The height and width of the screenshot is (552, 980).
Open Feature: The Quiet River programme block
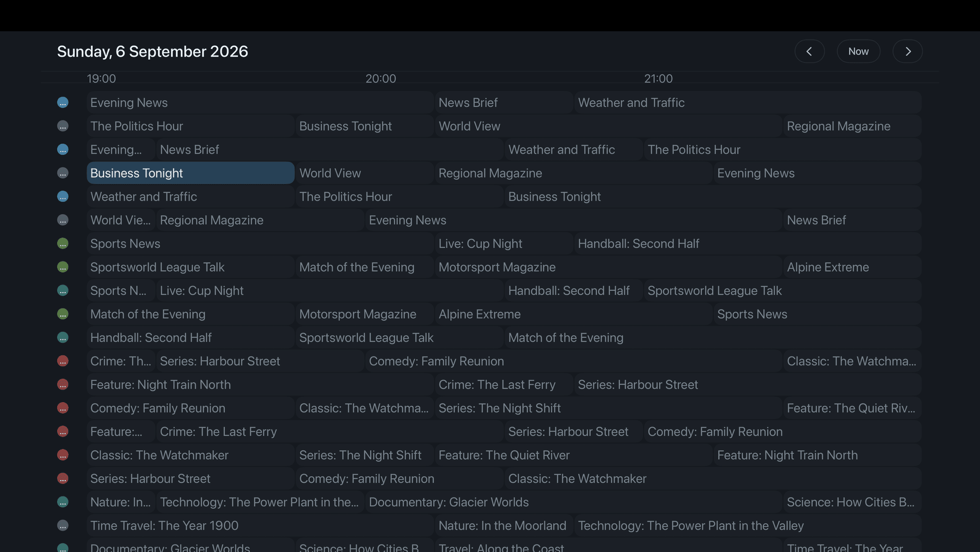(x=574, y=455)
